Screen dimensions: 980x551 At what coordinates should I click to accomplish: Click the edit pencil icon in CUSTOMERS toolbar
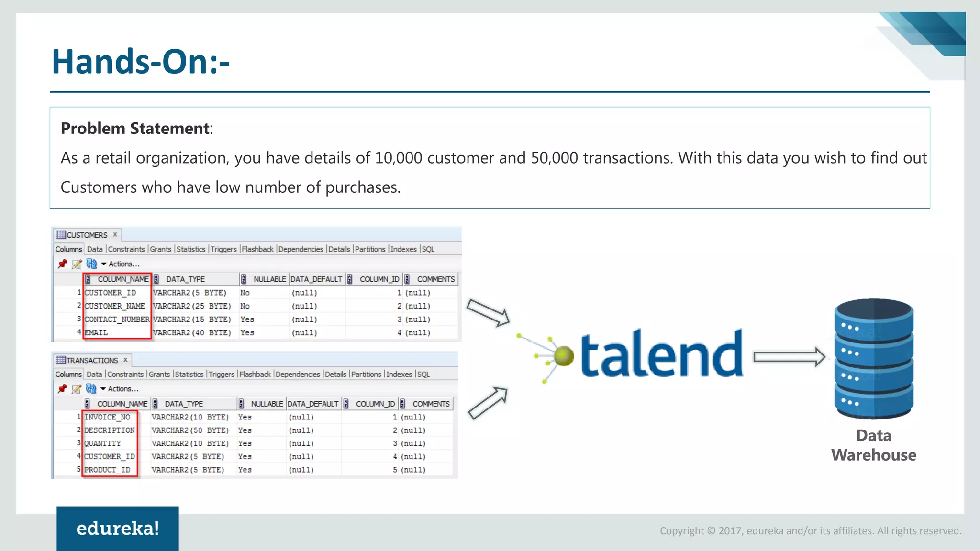[77, 264]
